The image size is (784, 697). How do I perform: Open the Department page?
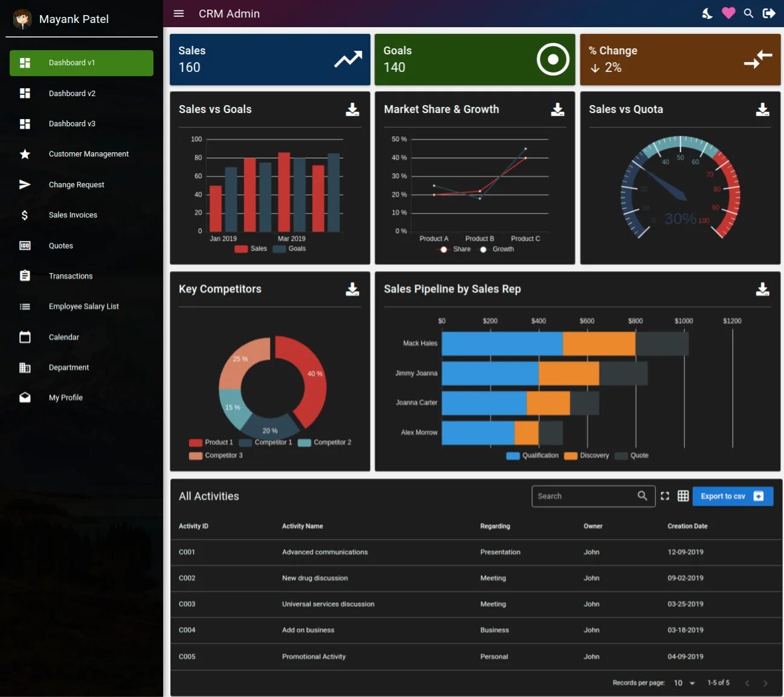(x=82, y=367)
